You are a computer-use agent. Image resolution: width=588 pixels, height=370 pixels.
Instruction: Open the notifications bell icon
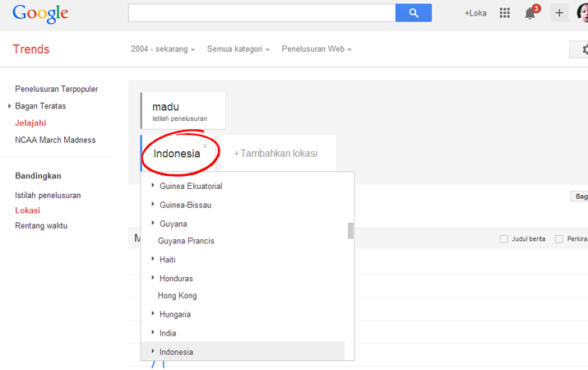pyautogui.click(x=530, y=13)
